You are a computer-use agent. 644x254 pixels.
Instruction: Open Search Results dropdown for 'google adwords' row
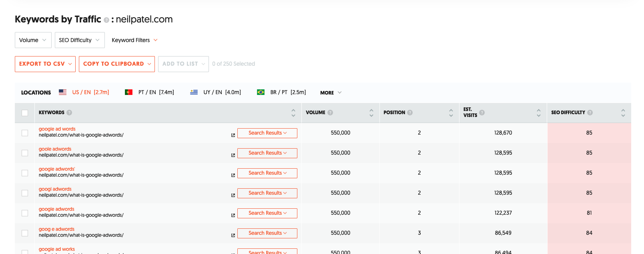click(x=267, y=213)
